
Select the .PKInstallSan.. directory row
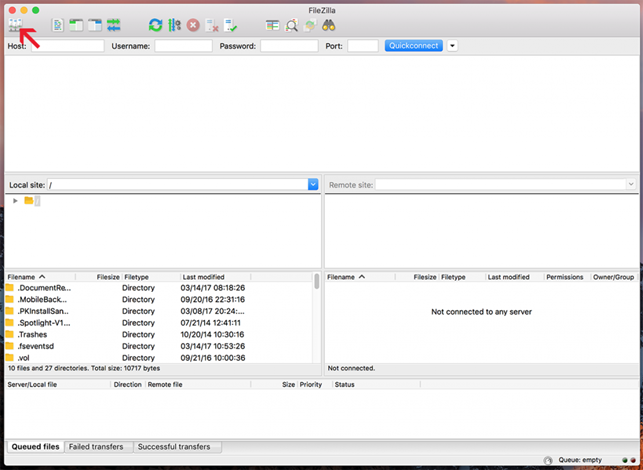(158, 311)
